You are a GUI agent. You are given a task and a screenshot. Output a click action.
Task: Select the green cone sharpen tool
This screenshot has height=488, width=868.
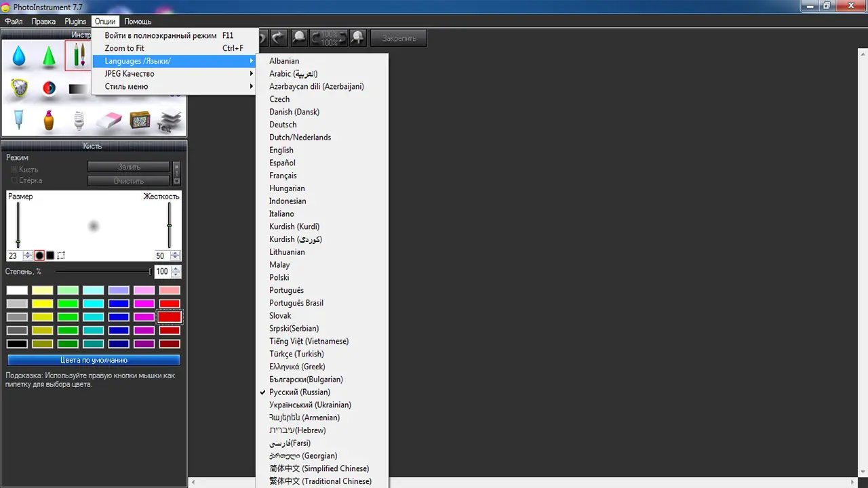point(49,56)
